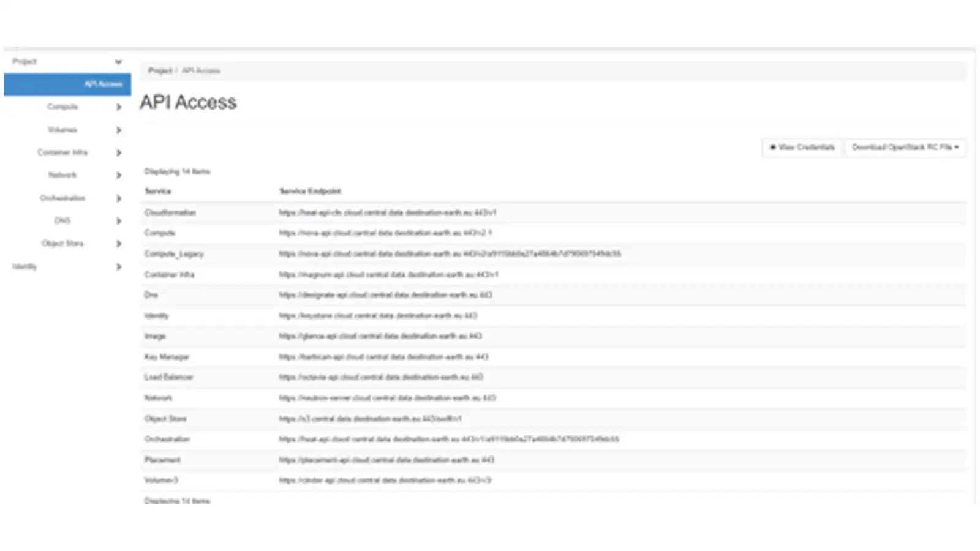Open the Orchestration sidebar item
Screen dimensions: 980x551
pyautogui.click(x=62, y=198)
